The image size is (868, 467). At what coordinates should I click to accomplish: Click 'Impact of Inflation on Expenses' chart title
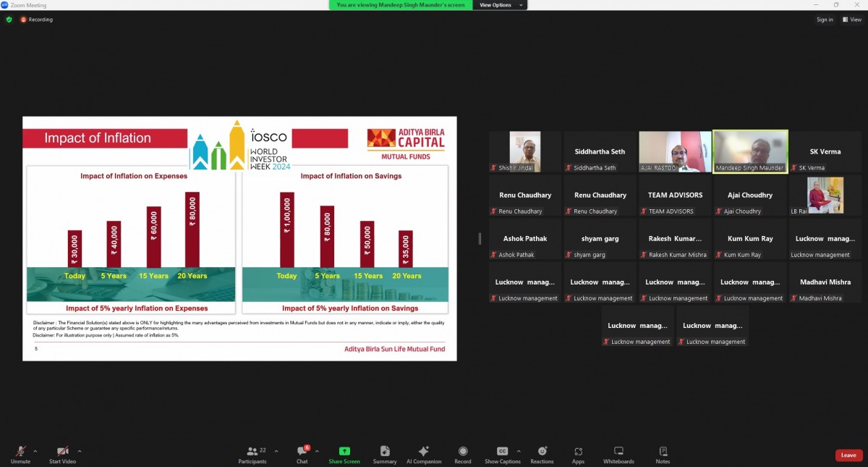[134, 176]
